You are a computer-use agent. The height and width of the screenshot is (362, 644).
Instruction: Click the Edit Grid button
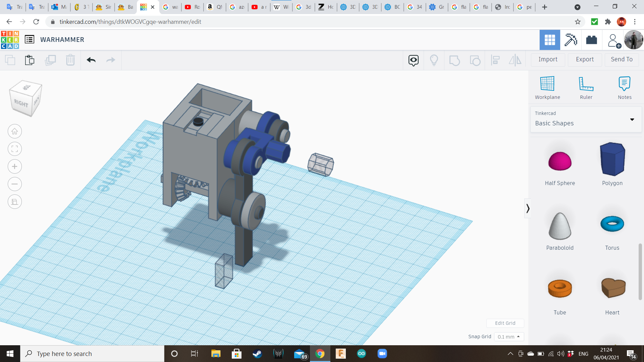505,323
